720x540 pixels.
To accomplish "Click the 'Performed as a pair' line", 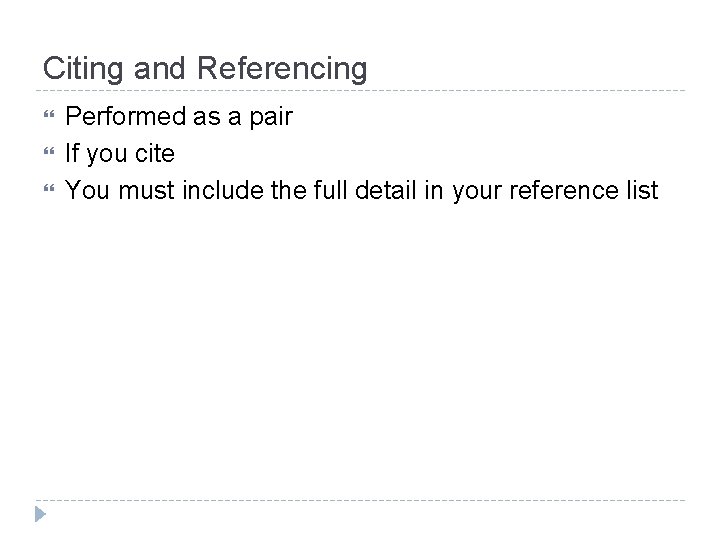I will [x=178, y=117].
